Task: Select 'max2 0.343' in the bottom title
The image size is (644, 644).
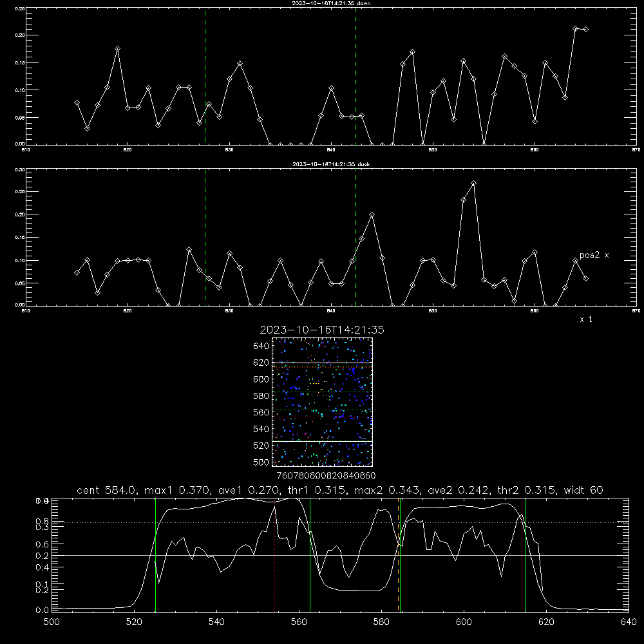Action: click(388, 490)
